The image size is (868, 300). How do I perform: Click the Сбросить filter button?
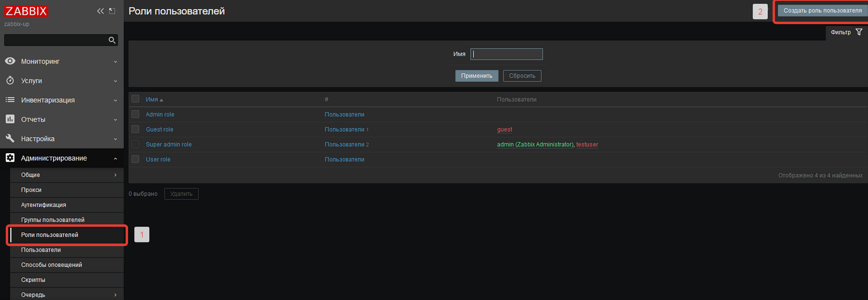[522, 76]
